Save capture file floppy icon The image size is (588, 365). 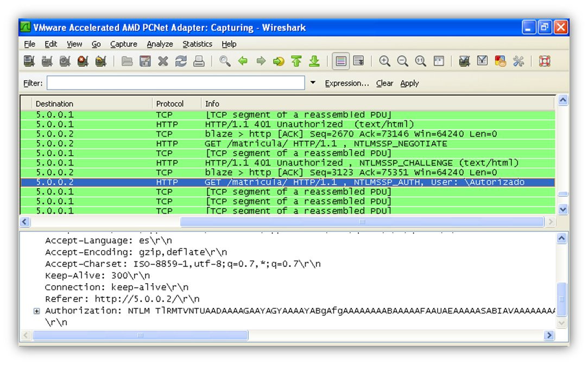(x=145, y=61)
